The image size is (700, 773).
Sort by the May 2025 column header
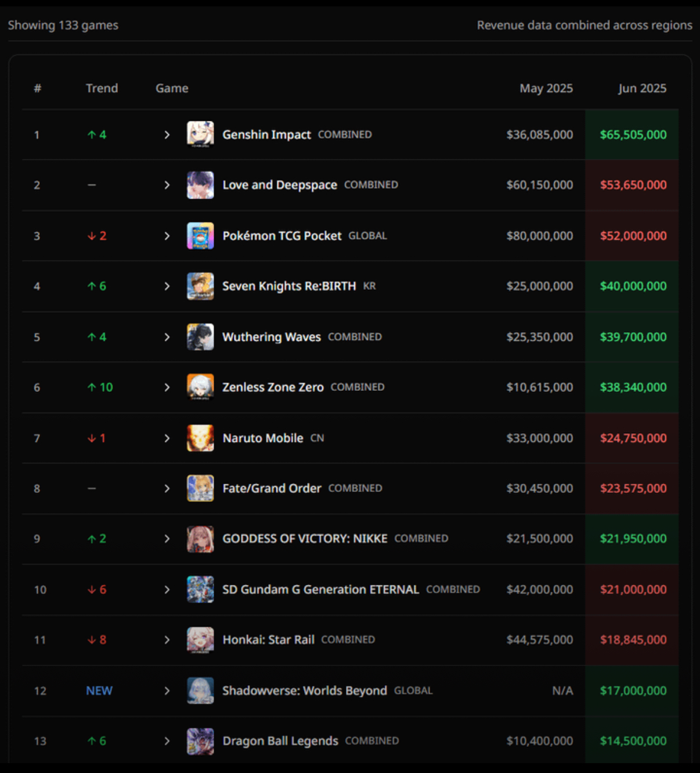tap(546, 88)
